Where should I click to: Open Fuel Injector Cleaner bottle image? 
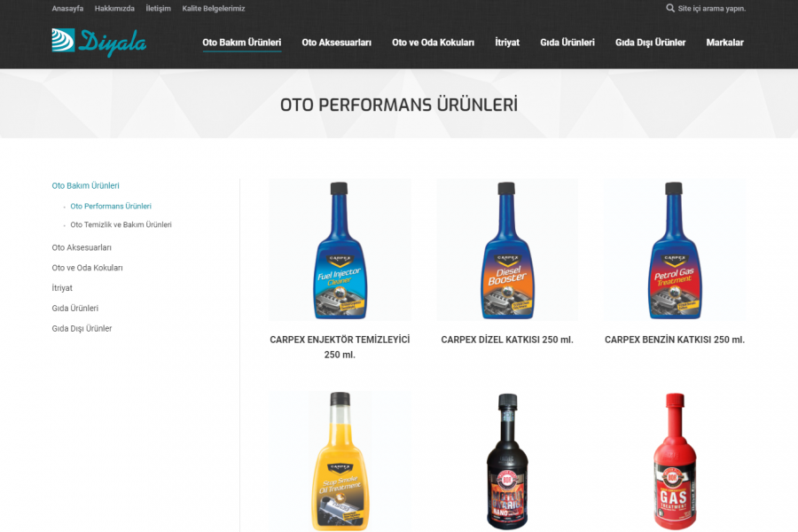[340, 250]
